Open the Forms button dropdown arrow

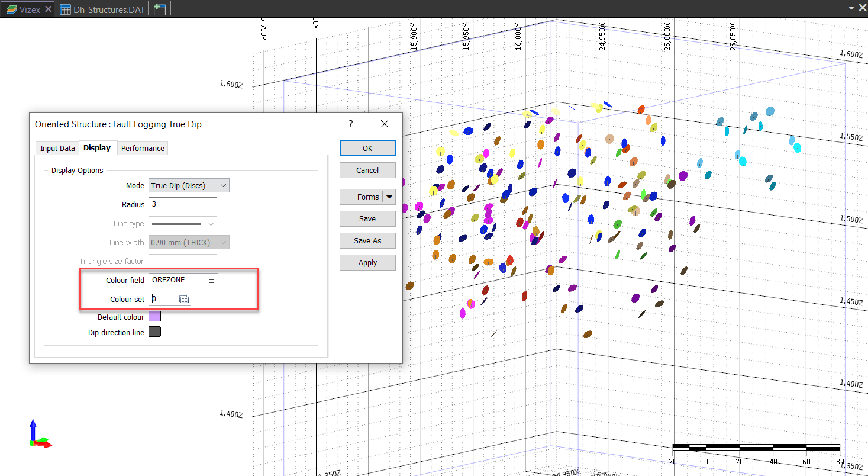(389, 197)
